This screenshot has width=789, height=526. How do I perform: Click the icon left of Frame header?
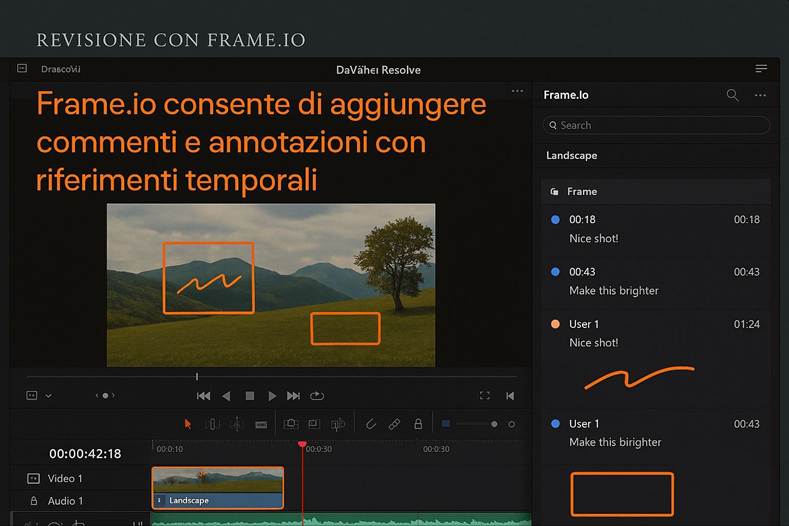point(555,192)
